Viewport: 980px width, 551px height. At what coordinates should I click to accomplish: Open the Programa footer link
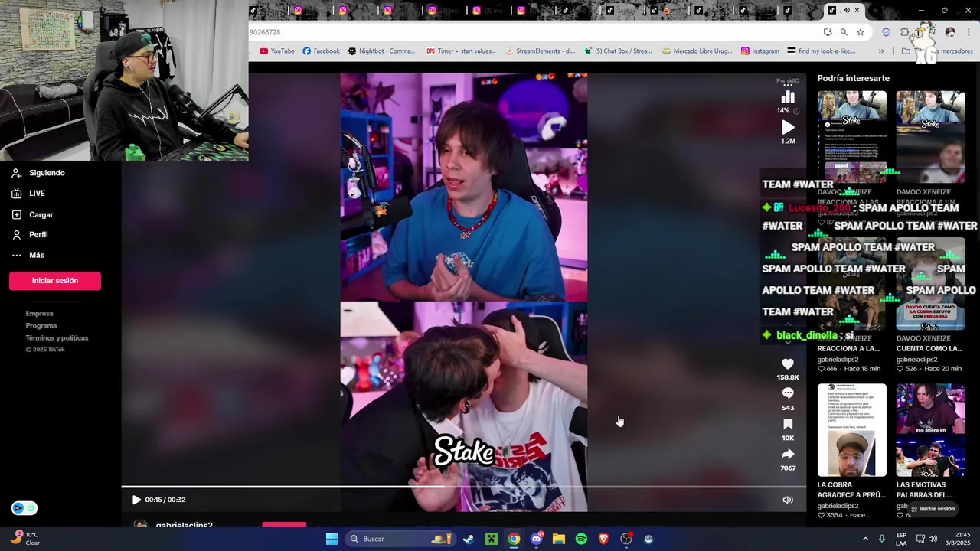pos(41,326)
